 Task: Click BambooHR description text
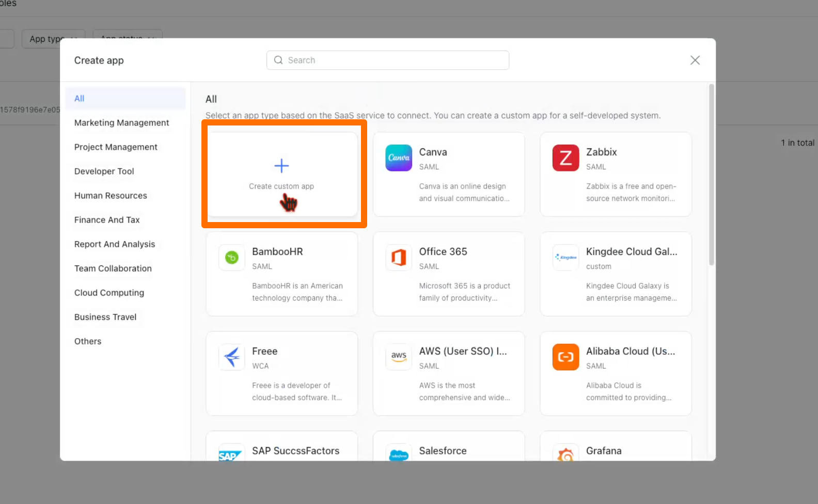pyautogui.click(x=297, y=292)
